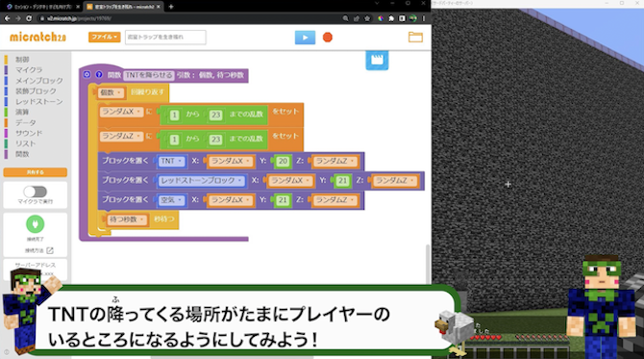
Task: Click the micratch 2.0 logo
Action: click(37, 37)
